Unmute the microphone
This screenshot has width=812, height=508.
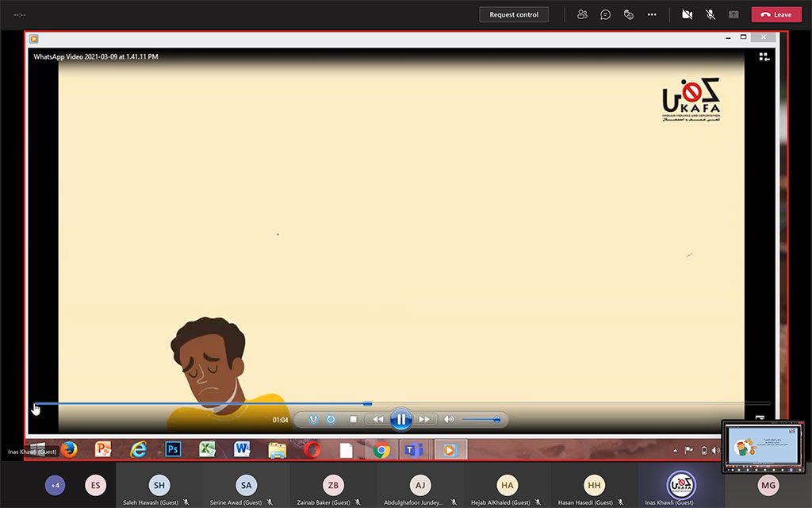point(710,14)
